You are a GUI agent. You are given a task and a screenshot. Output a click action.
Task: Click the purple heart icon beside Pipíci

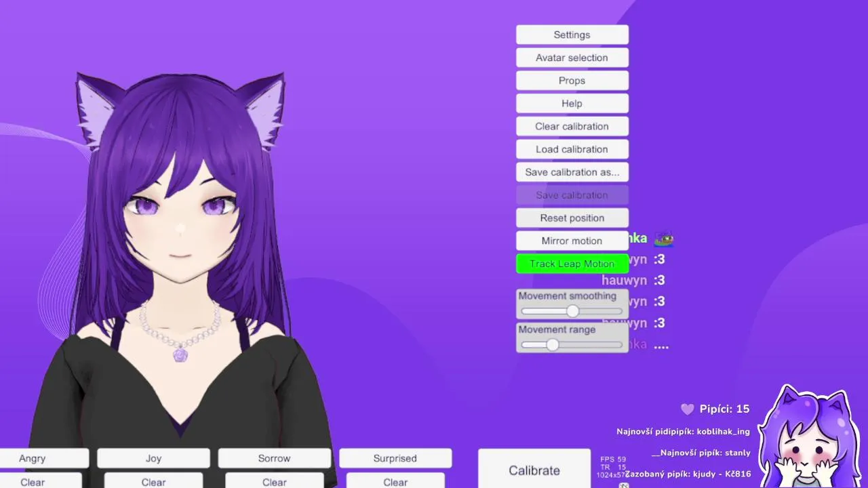click(x=688, y=409)
